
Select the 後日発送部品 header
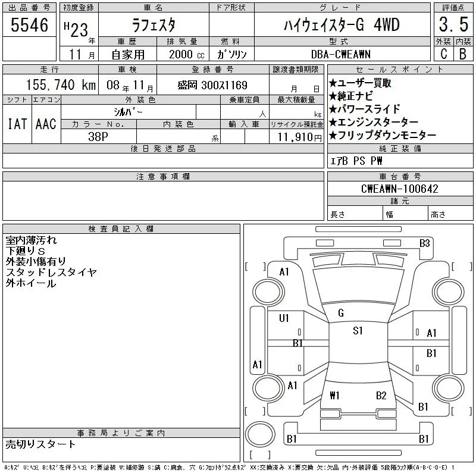[163, 149]
